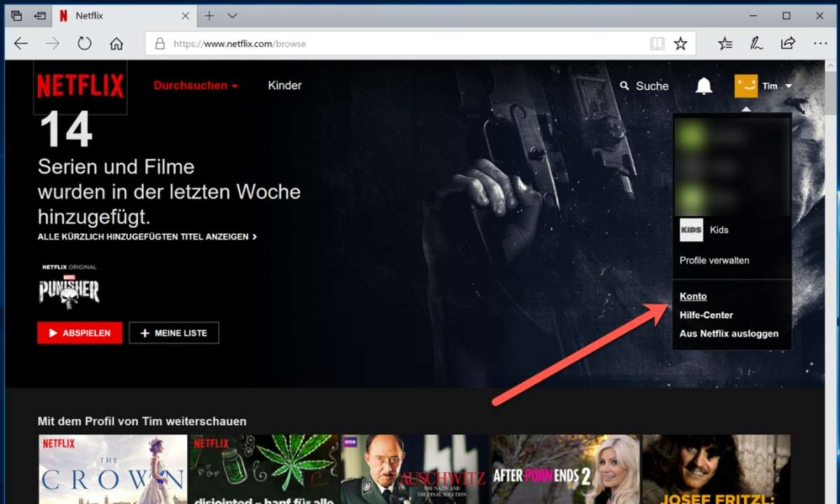
Task: Add Punisher to Meine Liste
Action: [x=174, y=333]
